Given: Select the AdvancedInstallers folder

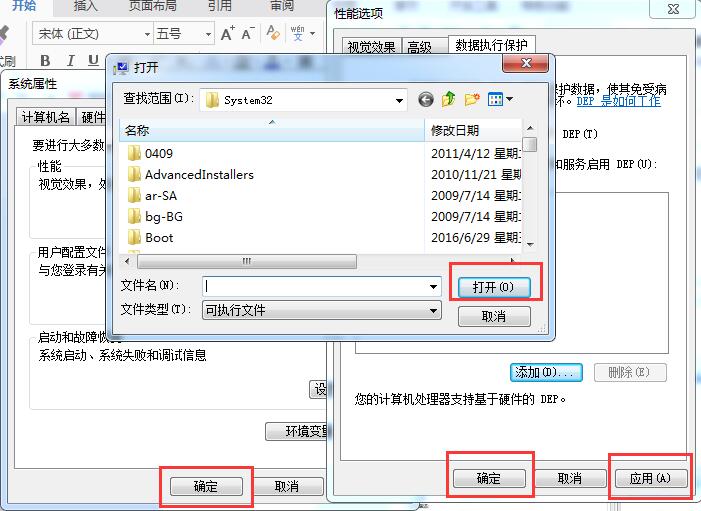Looking at the screenshot, I should 199,174.
